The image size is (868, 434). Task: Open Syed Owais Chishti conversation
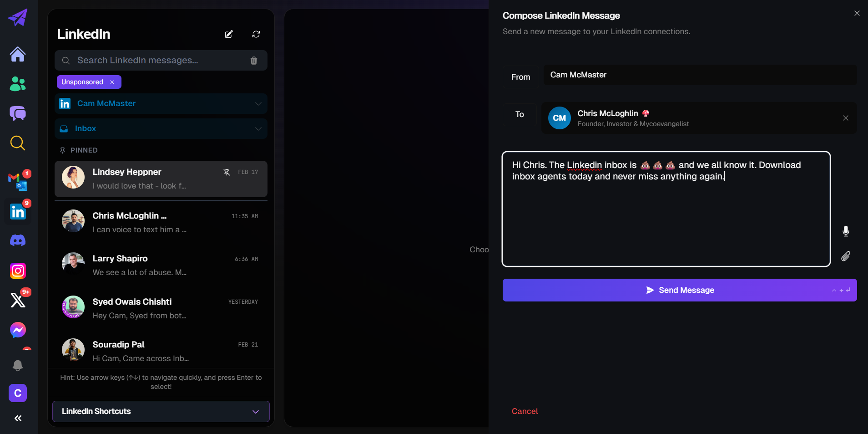click(x=161, y=308)
